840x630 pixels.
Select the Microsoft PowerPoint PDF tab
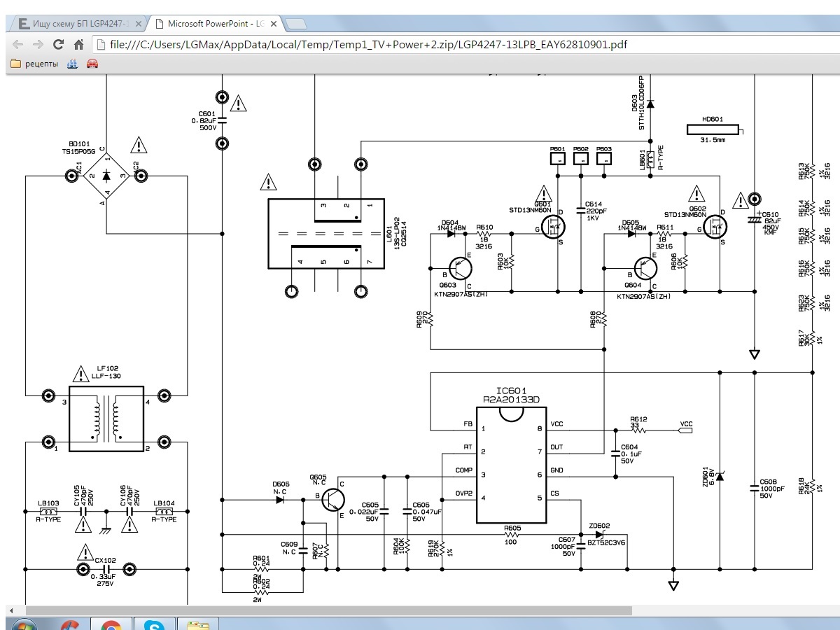pos(215,23)
